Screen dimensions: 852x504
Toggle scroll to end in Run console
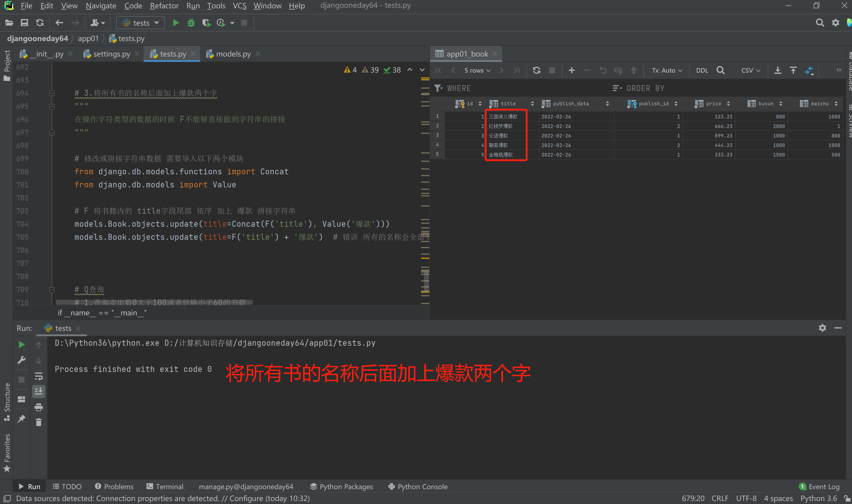pos(39,391)
